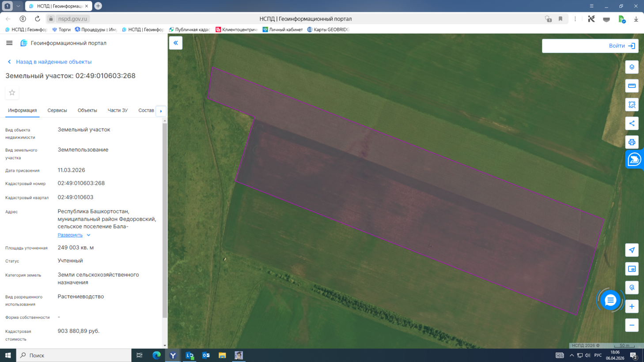Share the current map view
This screenshot has height=362, width=644.
pyautogui.click(x=632, y=124)
